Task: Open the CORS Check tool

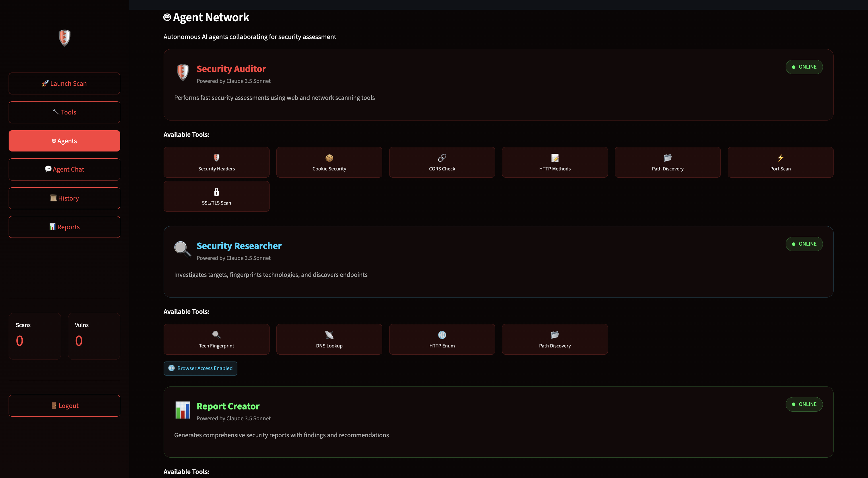Action: coord(442,162)
